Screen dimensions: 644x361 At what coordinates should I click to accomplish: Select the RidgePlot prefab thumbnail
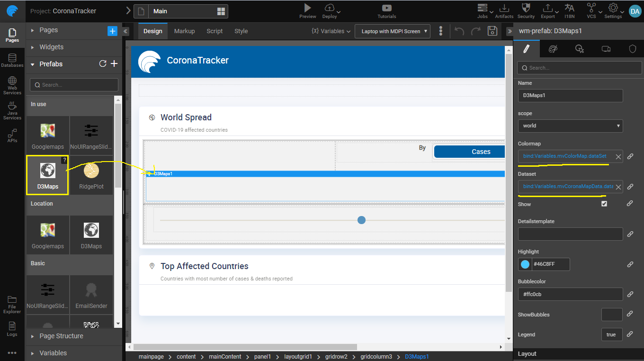pyautogui.click(x=91, y=175)
